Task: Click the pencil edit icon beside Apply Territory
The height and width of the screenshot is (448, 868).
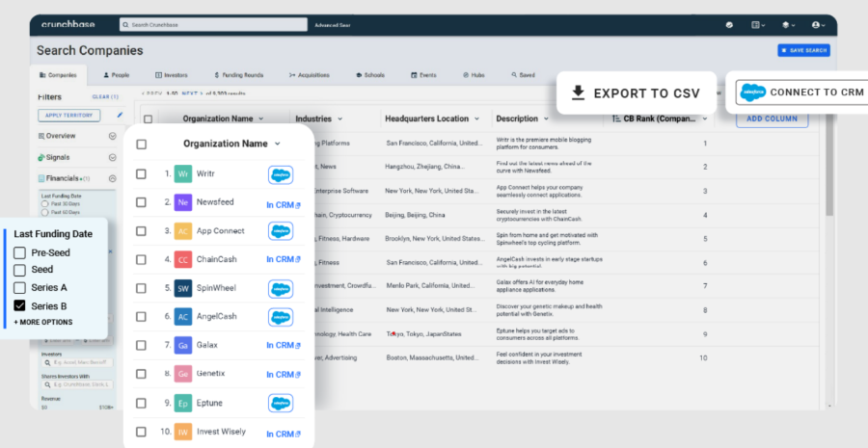Action: pos(120,116)
